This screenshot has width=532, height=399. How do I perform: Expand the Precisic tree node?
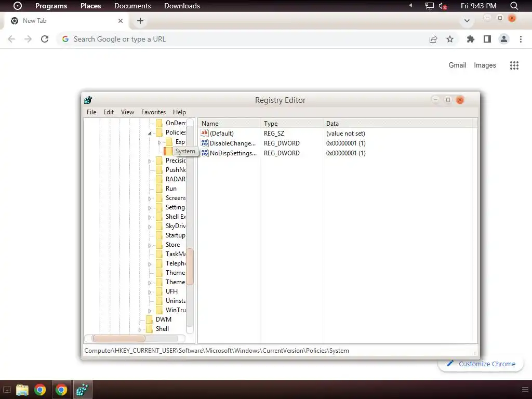[150, 161]
